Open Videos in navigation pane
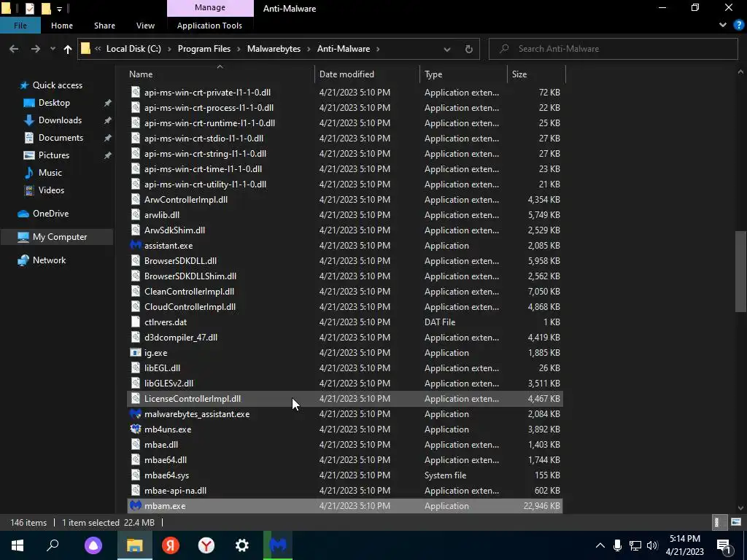Viewport: 747px width, 560px height. tap(51, 190)
